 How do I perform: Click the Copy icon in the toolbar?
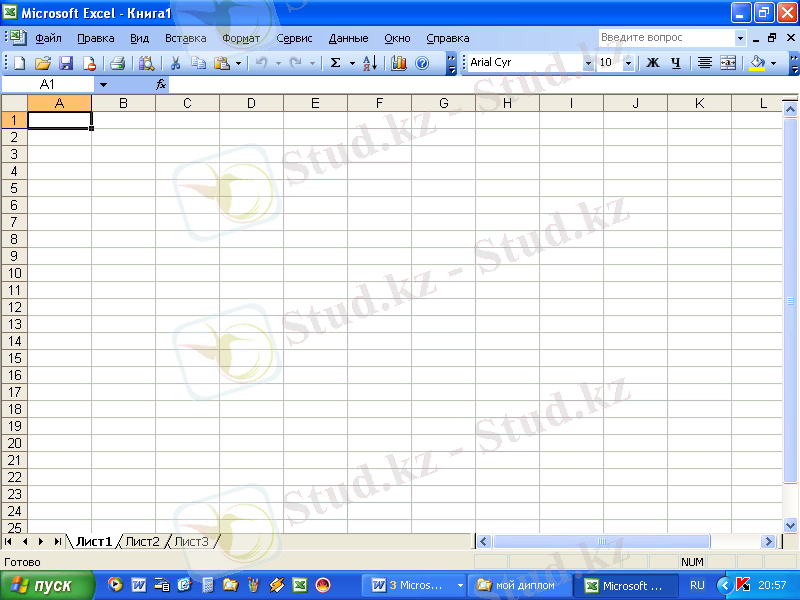pyautogui.click(x=198, y=63)
